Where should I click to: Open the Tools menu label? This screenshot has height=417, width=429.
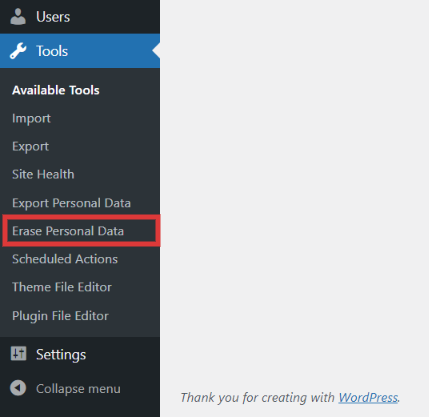(52, 51)
